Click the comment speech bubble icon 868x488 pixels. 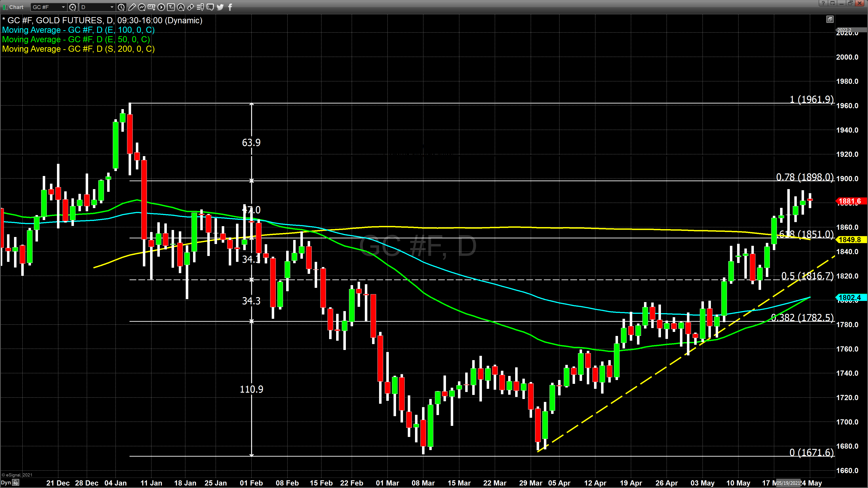coord(210,7)
